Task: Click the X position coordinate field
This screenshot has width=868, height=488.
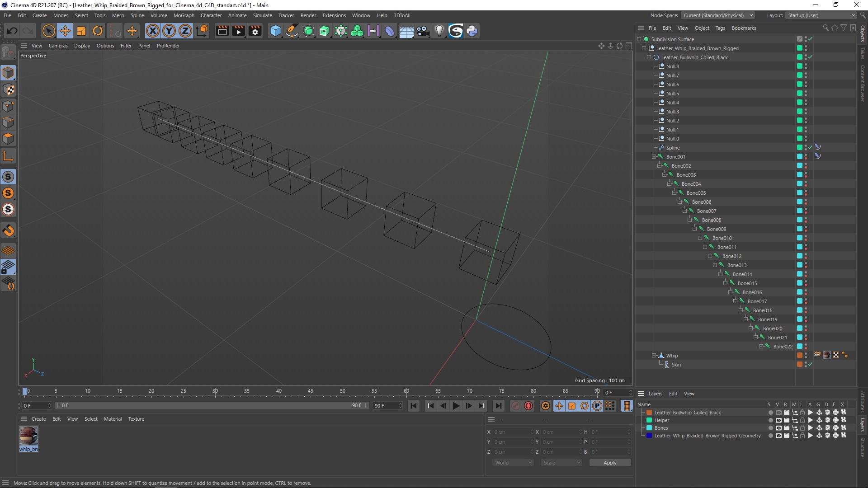Action: pos(513,432)
